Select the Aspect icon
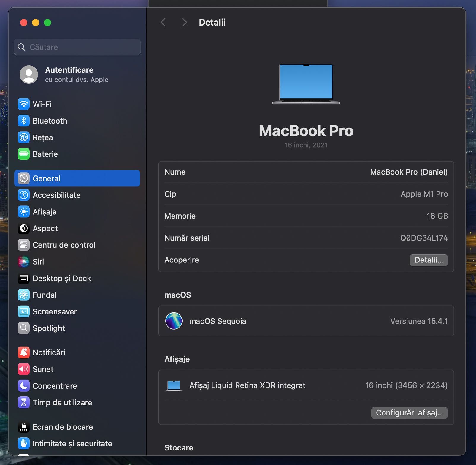This screenshot has height=465, width=476. click(24, 228)
